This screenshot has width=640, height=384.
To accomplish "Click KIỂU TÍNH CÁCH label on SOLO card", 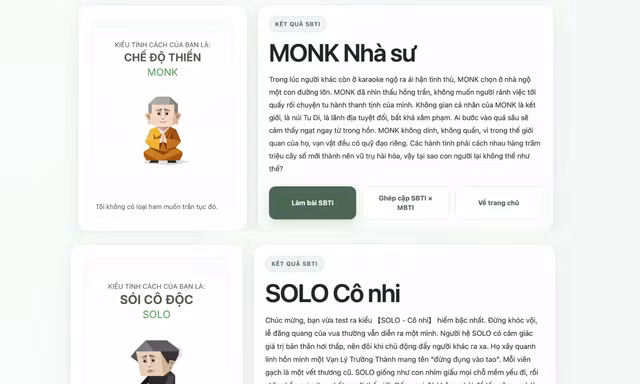I will 156,286.
